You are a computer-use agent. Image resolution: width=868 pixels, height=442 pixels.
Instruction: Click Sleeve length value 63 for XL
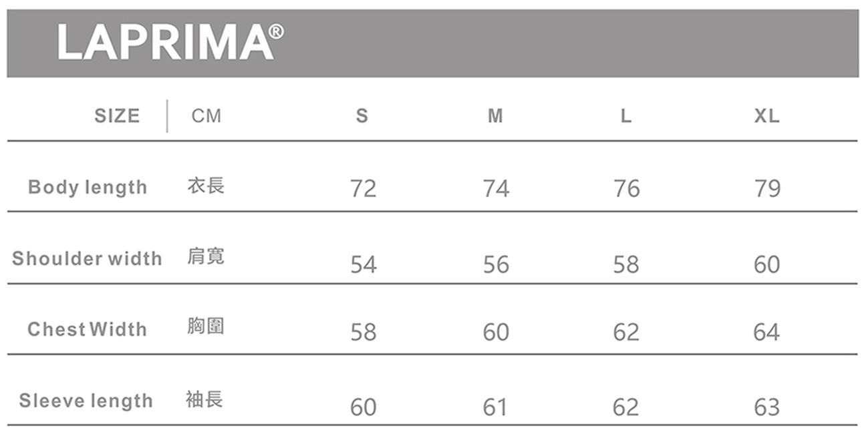pos(766,407)
